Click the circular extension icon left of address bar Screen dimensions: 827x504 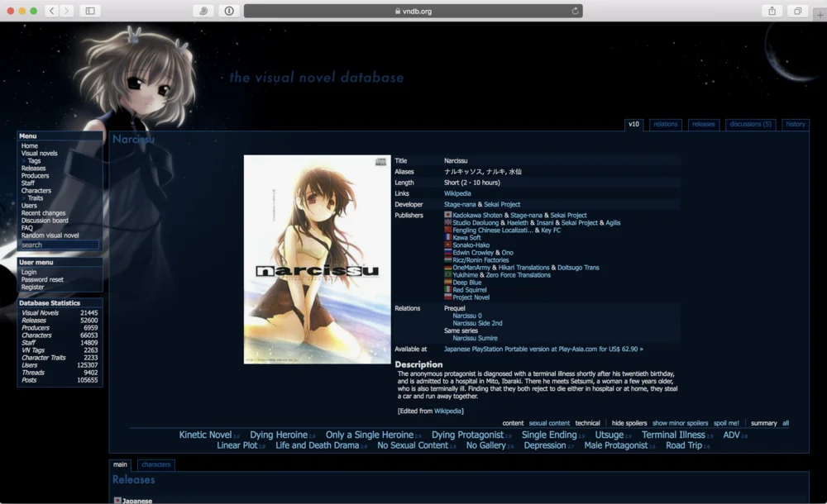coord(203,11)
